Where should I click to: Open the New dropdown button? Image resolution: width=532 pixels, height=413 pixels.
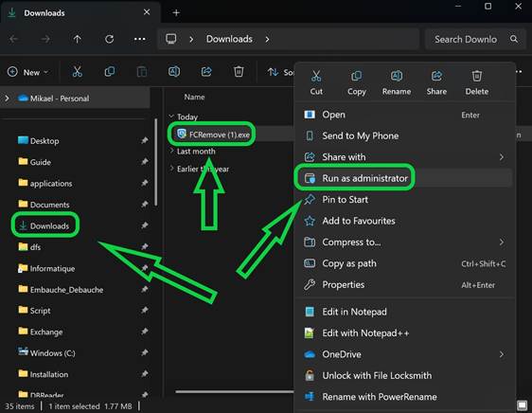[x=28, y=72]
